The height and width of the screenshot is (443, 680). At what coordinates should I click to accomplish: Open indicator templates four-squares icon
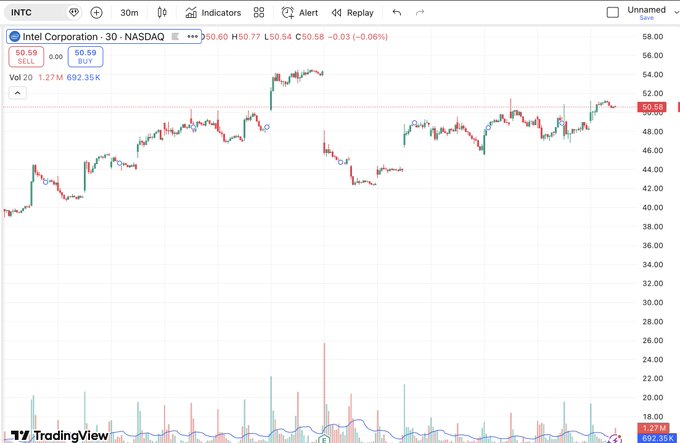click(x=259, y=13)
